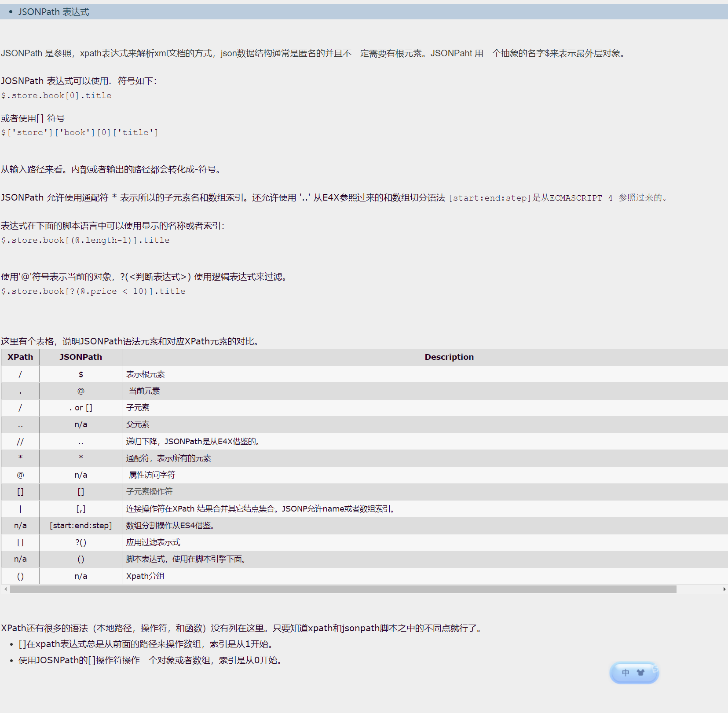Click the '$' cell in JSONPath column

pos(81,374)
